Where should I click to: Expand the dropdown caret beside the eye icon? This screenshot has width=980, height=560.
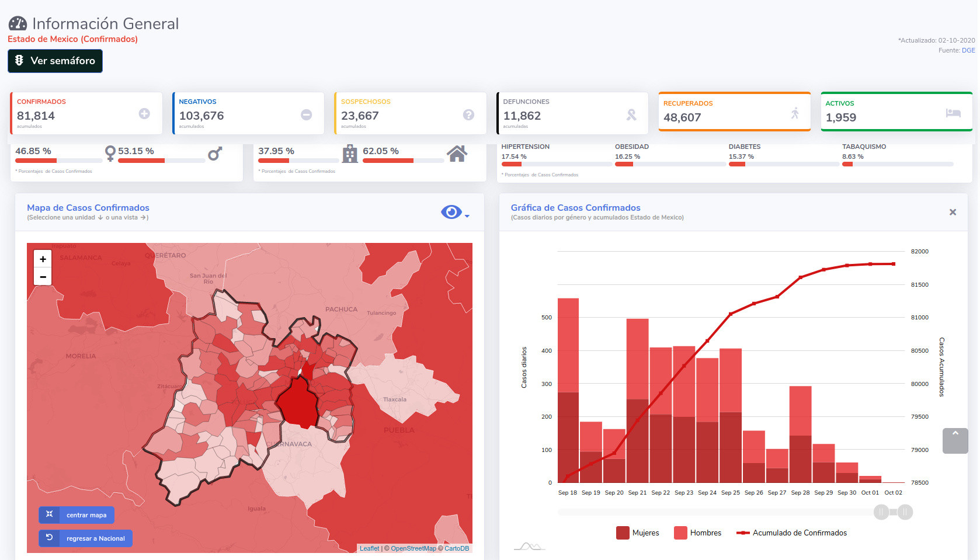467,216
